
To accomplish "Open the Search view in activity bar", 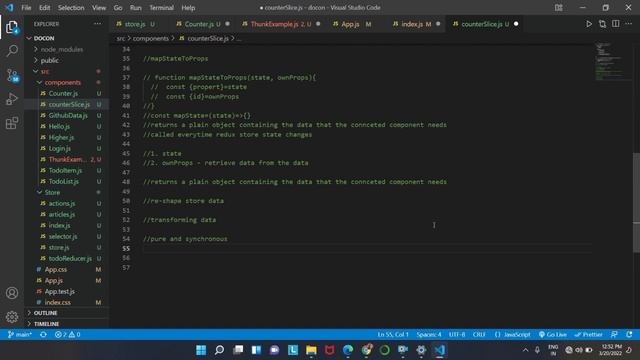I will tap(12, 51).
